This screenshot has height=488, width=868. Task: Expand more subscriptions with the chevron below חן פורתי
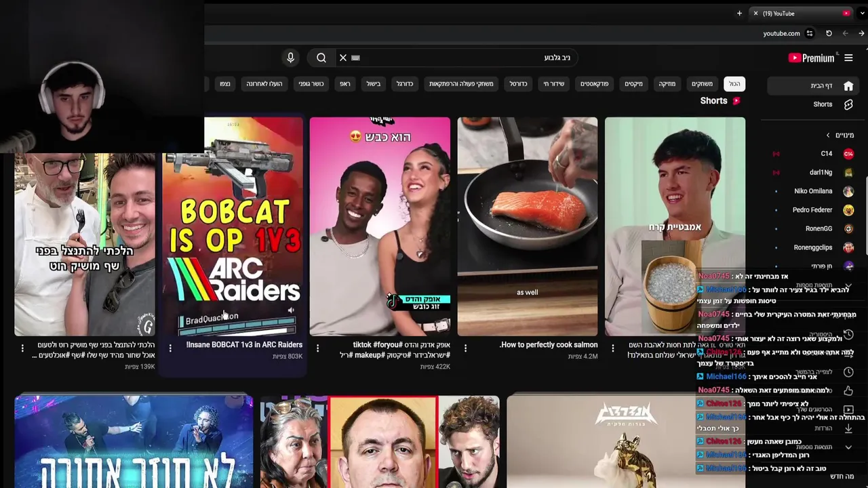tap(848, 285)
